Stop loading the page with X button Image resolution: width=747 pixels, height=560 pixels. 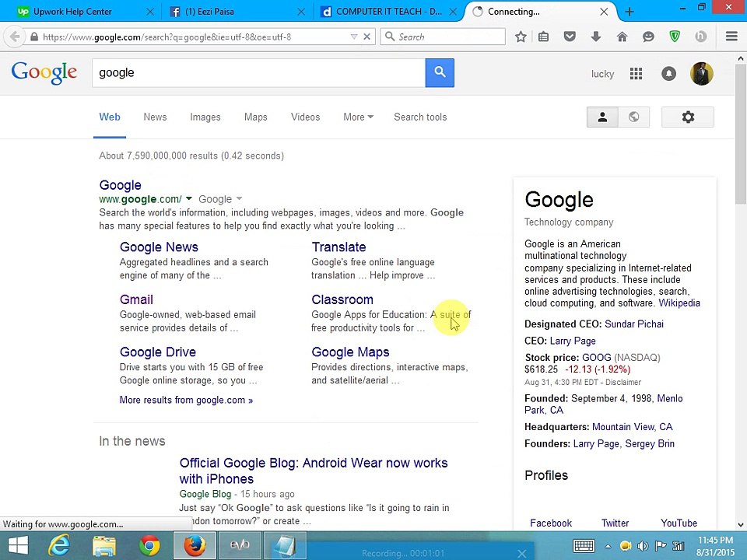(366, 37)
